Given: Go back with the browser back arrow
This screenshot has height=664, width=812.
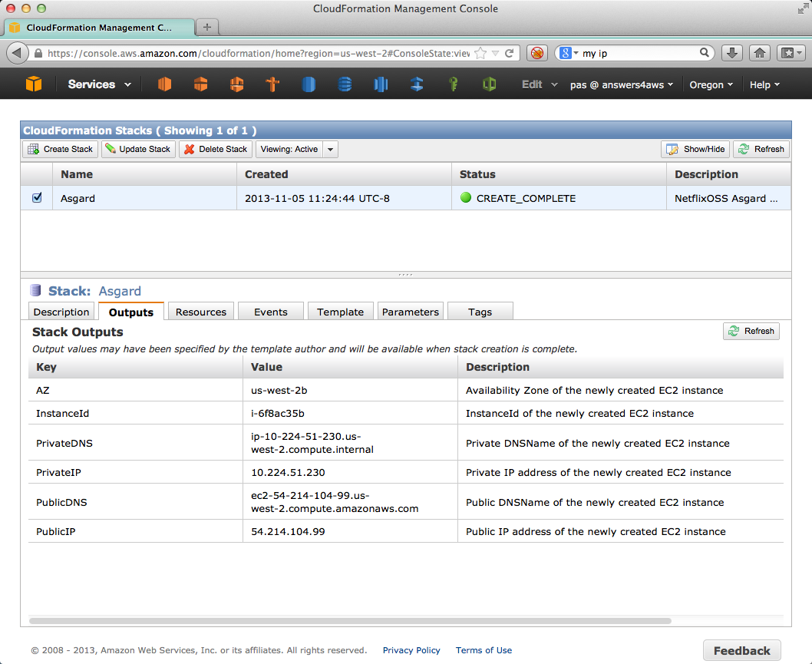Looking at the screenshot, I should tap(17, 53).
